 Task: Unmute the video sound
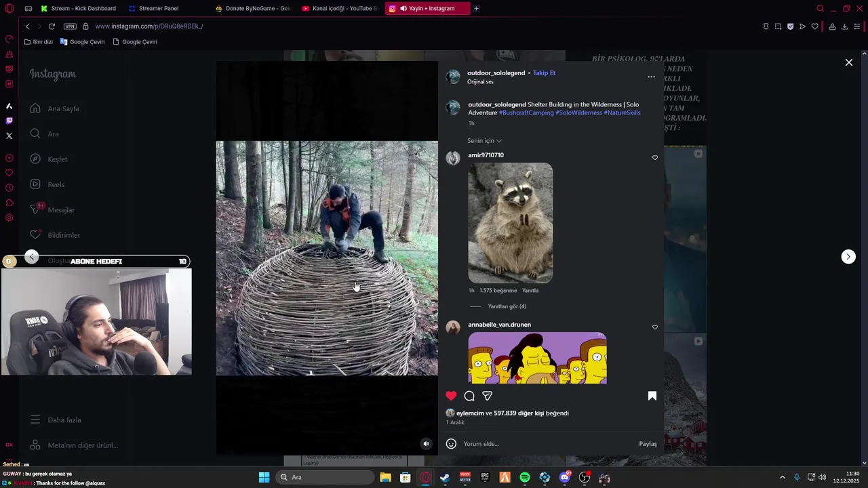pyautogui.click(x=426, y=444)
